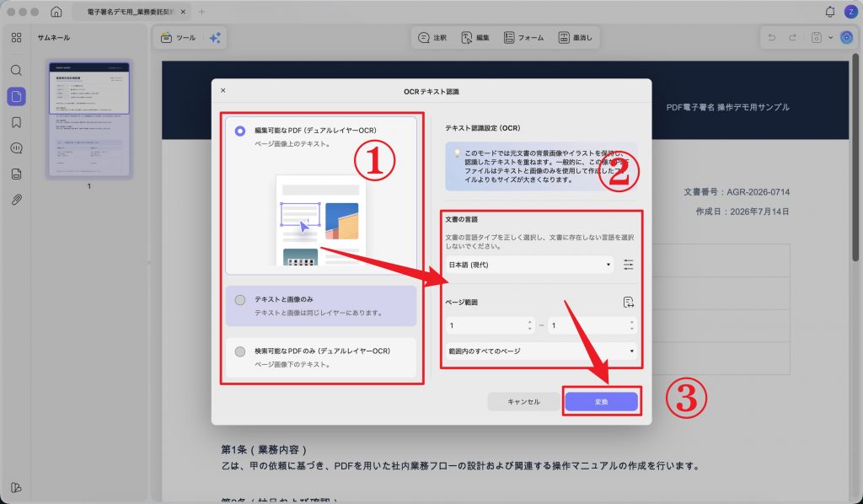Switch to フォーム form mode
The image size is (863, 504).
coord(524,37)
